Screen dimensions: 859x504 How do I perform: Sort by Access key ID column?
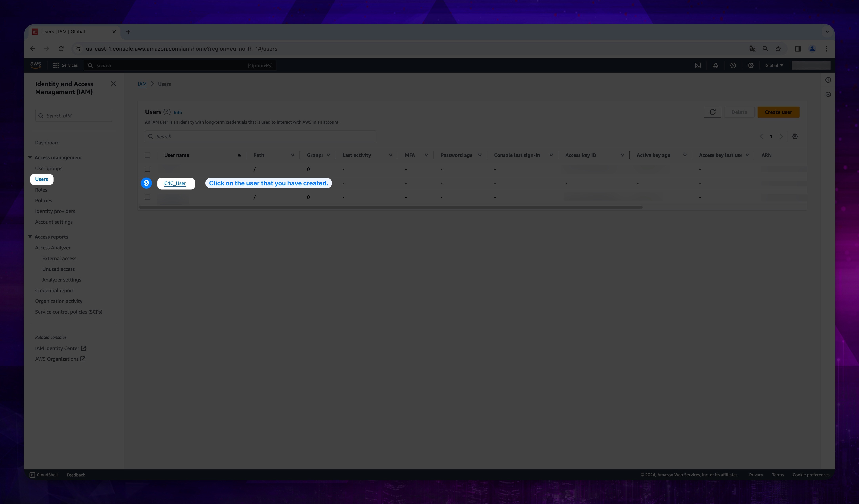[x=622, y=155]
